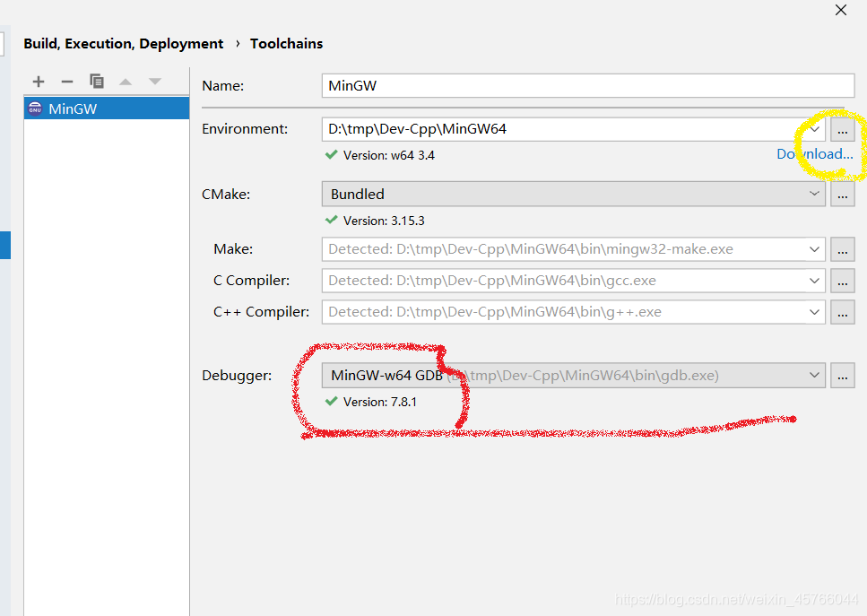Screen dimensions: 867x616
Task: Click green checkmark beside Version: w64 3.4
Action: coord(331,155)
